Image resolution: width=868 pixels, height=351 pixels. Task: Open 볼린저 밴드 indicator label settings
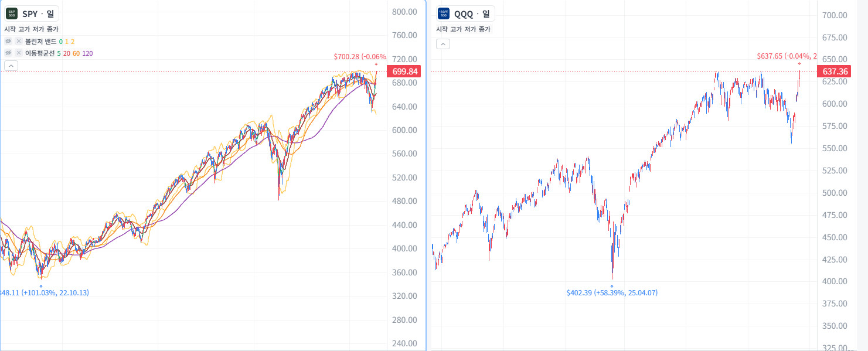[x=40, y=42]
